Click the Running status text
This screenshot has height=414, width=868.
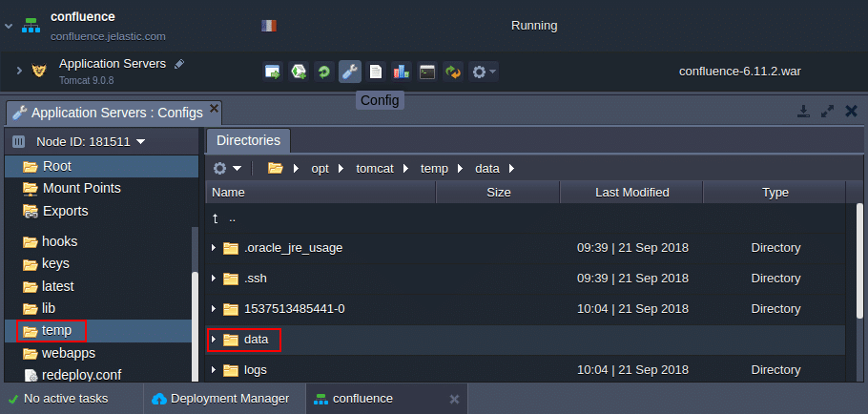point(534,26)
